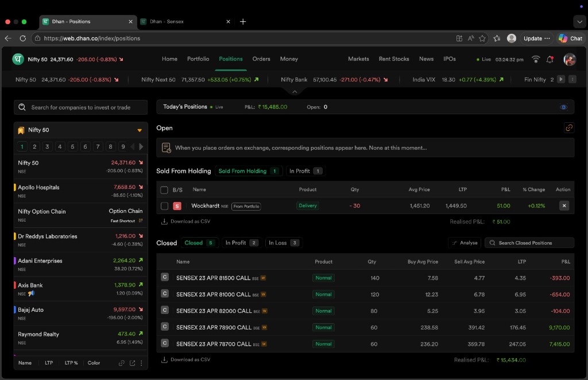Open the Markets menu
588x380 pixels.
pos(358,59)
